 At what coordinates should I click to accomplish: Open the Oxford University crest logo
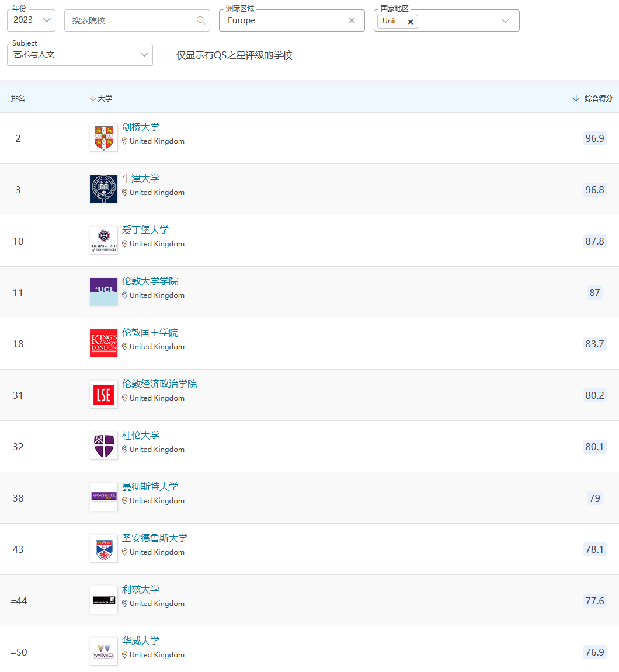tap(104, 189)
